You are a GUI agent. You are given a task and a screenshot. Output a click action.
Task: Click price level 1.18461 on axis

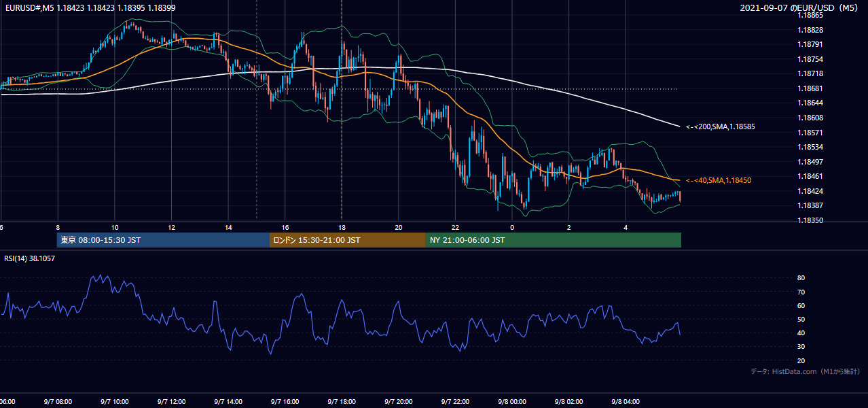(x=812, y=176)
